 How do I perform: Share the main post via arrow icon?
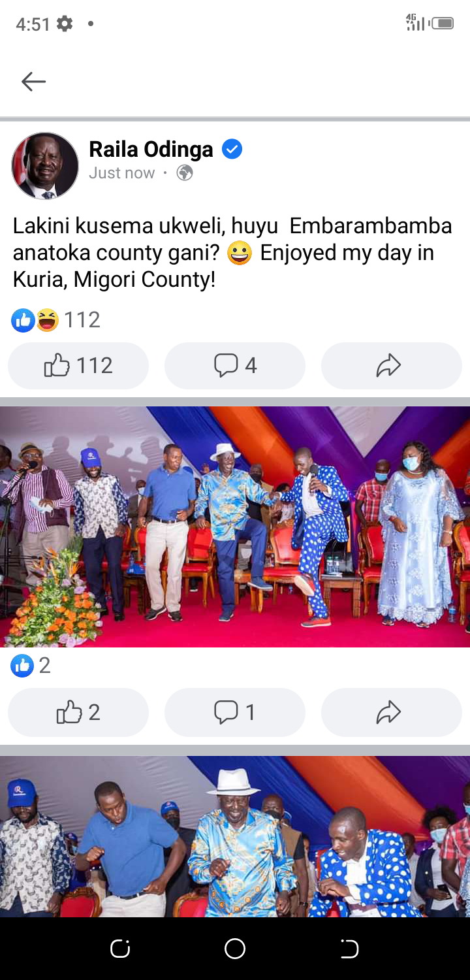(391, 365)
